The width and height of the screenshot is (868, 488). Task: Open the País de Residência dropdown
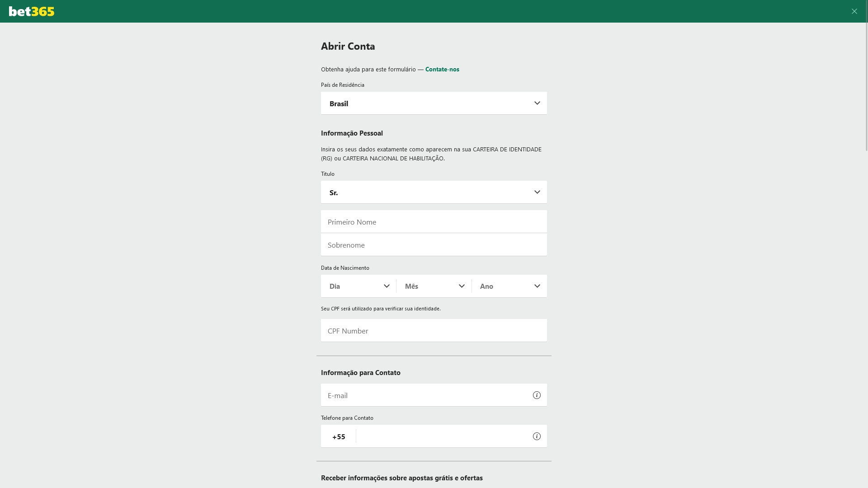point(434,103)
